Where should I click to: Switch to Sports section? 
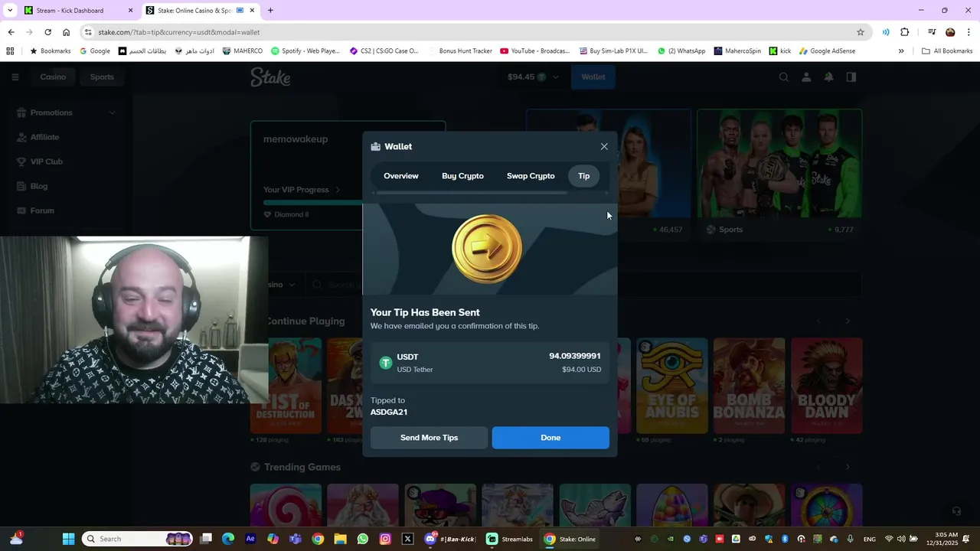click(102, 77)
